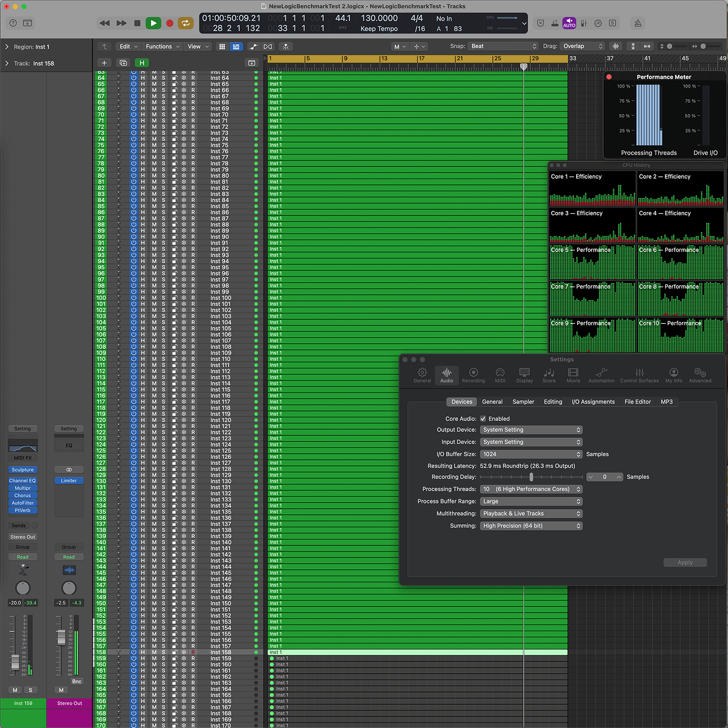728x728 pixels.
Task: Switch to the Sampler tab in Settings
Action: pos(523,402)
